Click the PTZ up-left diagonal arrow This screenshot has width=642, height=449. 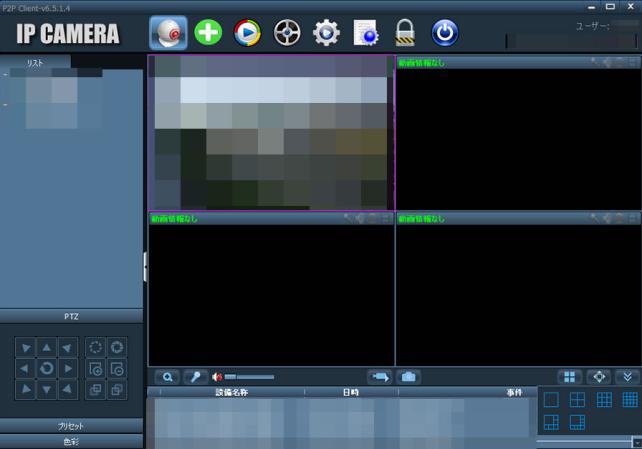pos(25,347)
